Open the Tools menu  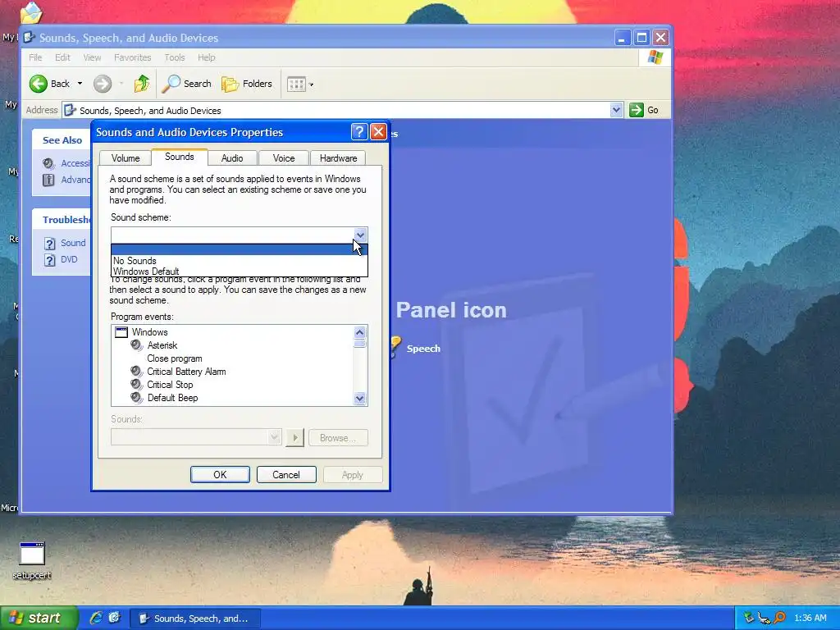(x=174, y=57)
